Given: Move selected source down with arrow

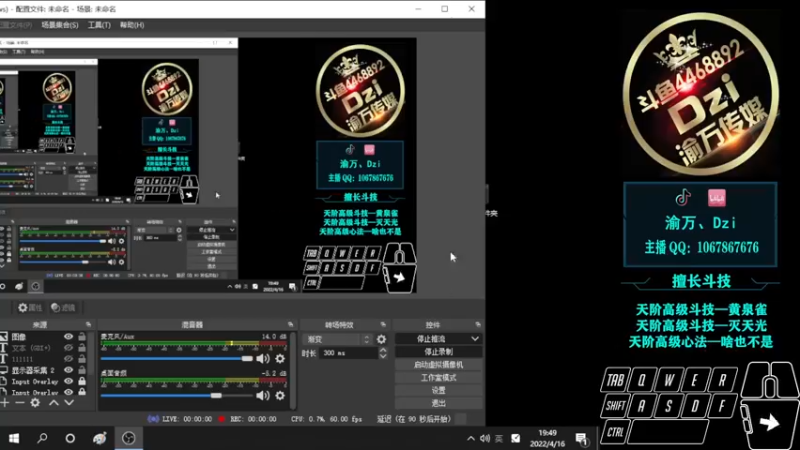Looking at the screenshot, I should point(69,403).
